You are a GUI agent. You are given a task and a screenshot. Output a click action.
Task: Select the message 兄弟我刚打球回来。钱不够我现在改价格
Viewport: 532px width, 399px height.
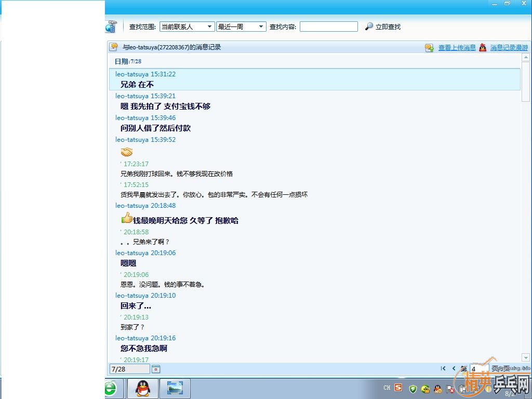(x=177, y=174)
